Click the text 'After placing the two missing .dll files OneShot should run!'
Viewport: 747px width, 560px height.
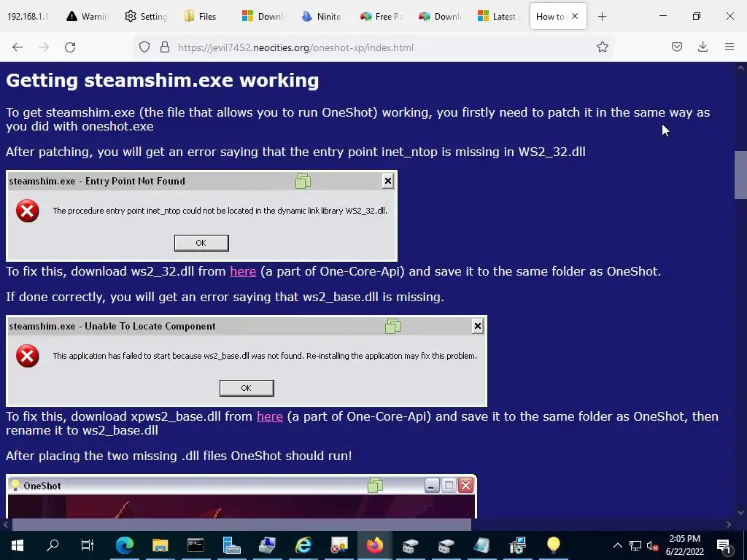[179, 456]
